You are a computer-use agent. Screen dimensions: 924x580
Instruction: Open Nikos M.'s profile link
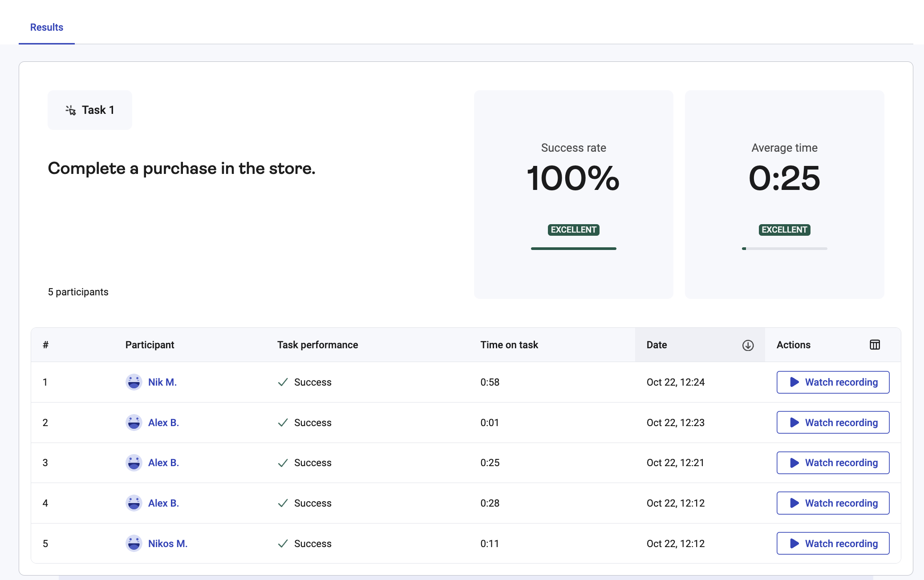click(x=168, y=543)
